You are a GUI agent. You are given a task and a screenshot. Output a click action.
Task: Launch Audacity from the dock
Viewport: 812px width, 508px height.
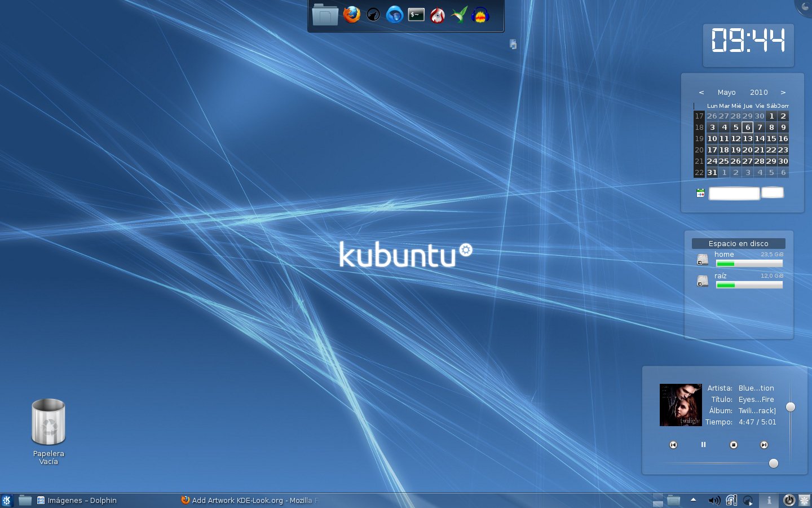point(480,15)
